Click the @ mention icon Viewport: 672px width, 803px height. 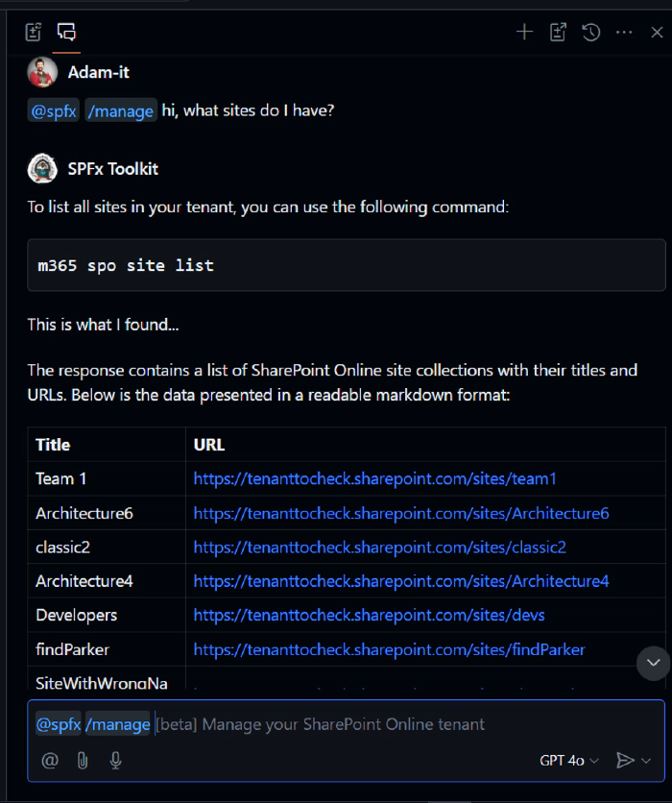(x=50, y=761)
